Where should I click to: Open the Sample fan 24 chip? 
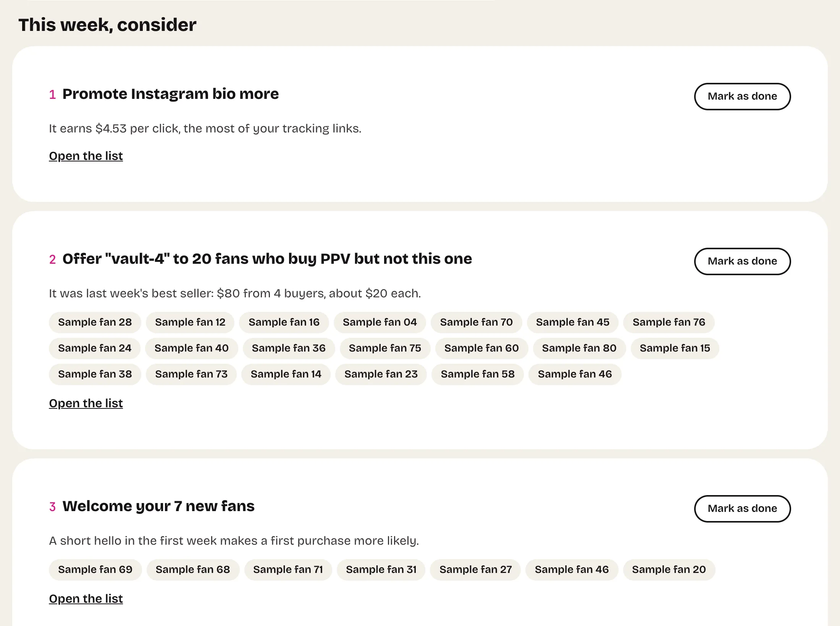(95, 348)
